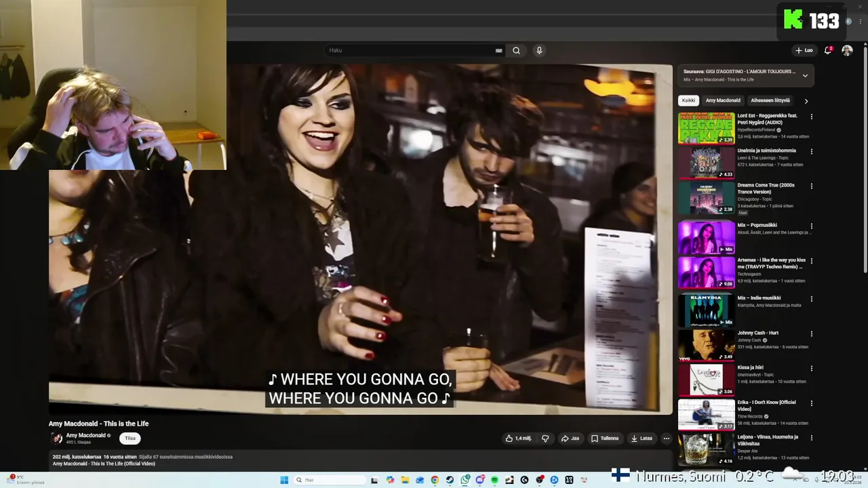This screenshot has width=868, height=488.
Task: Open YouTube notifications bell
Action: click(x=827, y=50)
